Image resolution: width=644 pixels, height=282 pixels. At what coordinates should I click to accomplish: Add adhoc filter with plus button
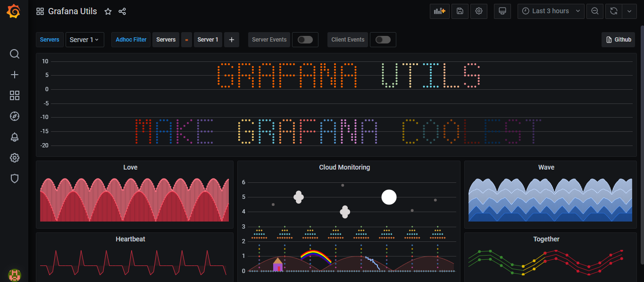pos(232,40)
